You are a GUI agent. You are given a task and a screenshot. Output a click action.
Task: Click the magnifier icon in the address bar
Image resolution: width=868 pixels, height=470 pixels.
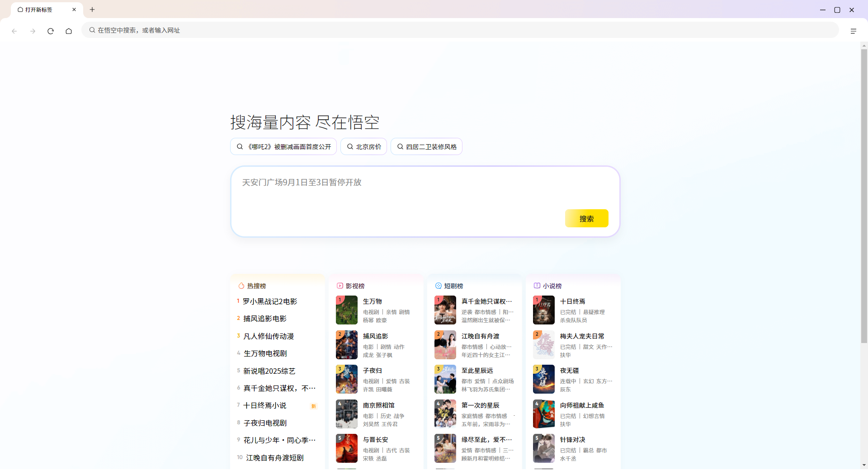[92, 30]
